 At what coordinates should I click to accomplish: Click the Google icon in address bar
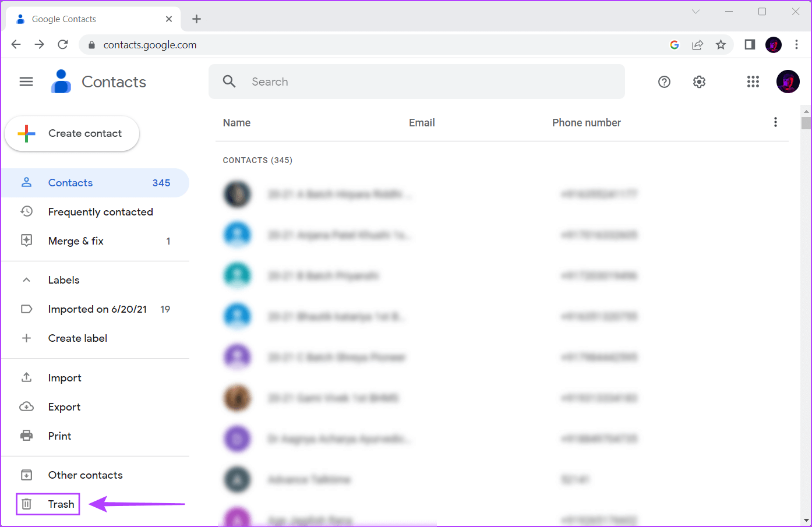coord(675,45)
